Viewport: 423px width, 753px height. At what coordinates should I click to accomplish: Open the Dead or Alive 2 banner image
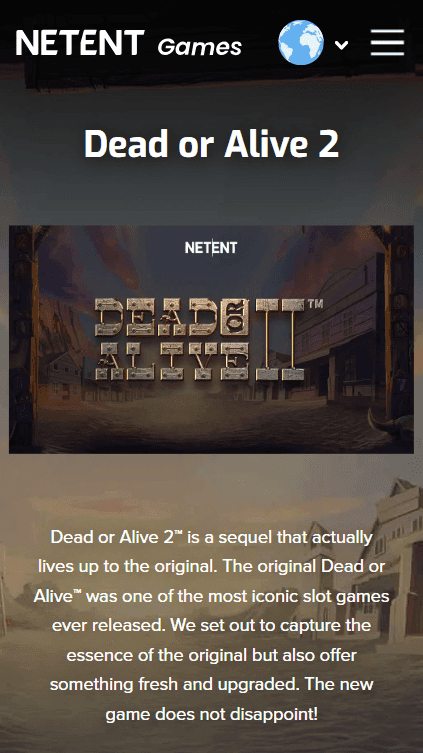[x=211, y=340]
